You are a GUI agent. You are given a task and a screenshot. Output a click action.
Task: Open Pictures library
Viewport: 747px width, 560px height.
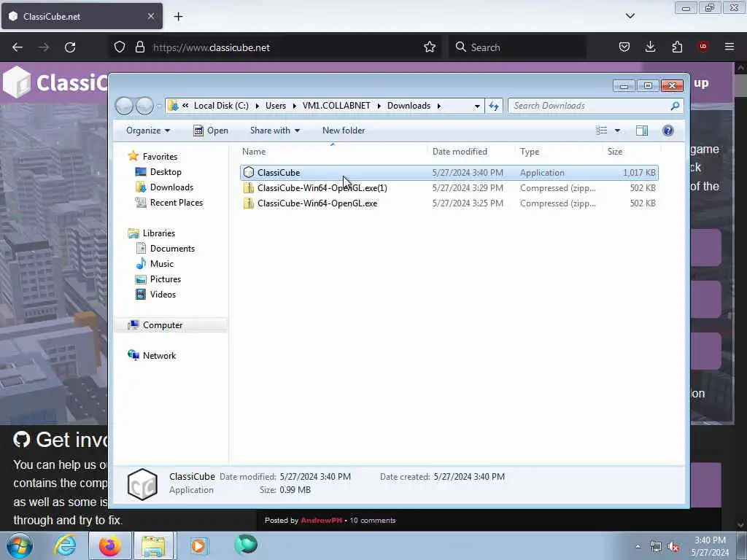[x=166, y=279]
